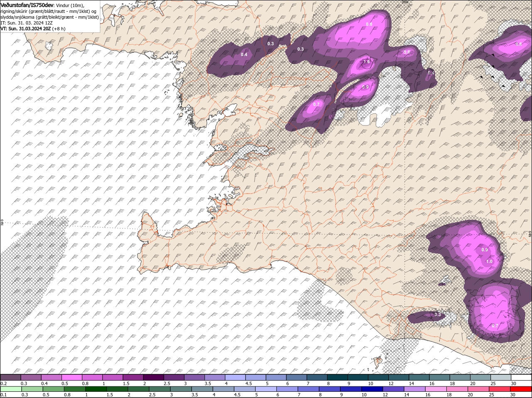Click the '1.0' snowfall value on the map
This screenshot has width=532, height=398.
(489, 261)
